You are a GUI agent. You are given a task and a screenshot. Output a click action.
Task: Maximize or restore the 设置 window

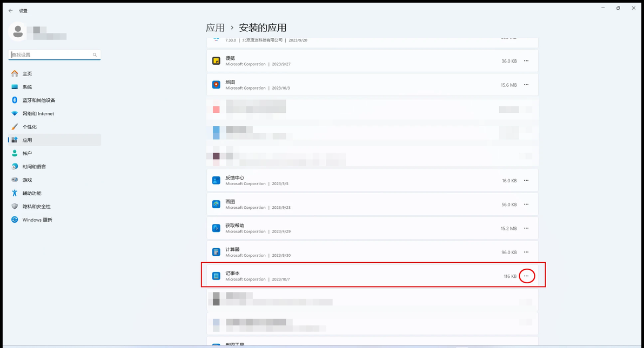point(618,8)
